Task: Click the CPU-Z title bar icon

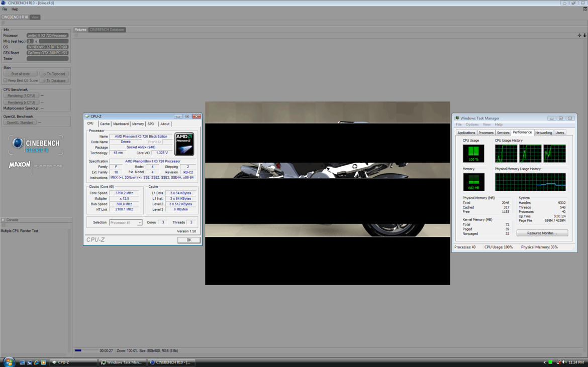Action: [87, 116]
